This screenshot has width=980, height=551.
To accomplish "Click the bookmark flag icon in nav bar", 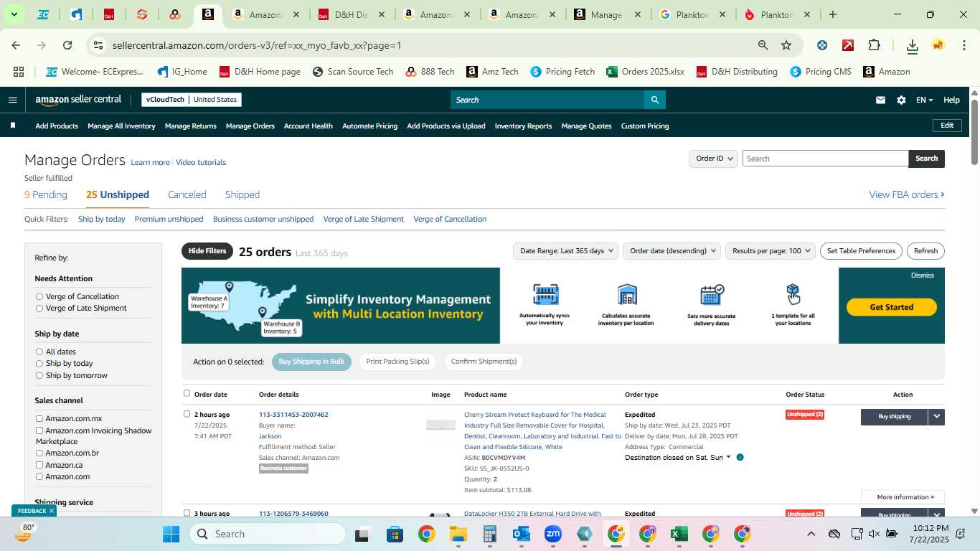I will coord(13,126).
